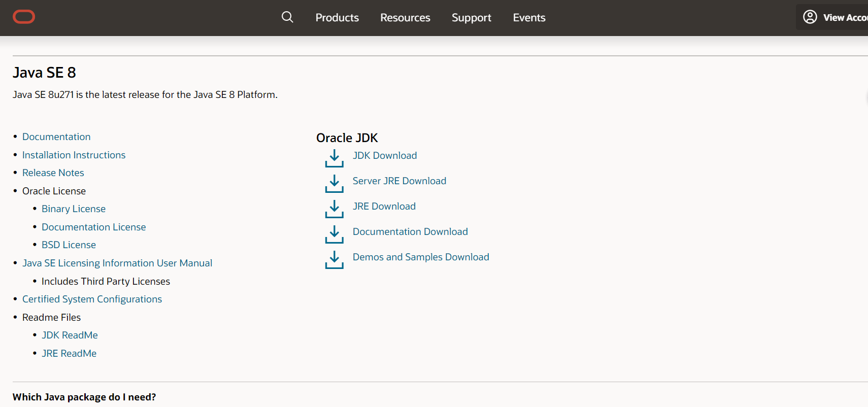
Task: Click the JDK Download text link
Action: (385, 156)
